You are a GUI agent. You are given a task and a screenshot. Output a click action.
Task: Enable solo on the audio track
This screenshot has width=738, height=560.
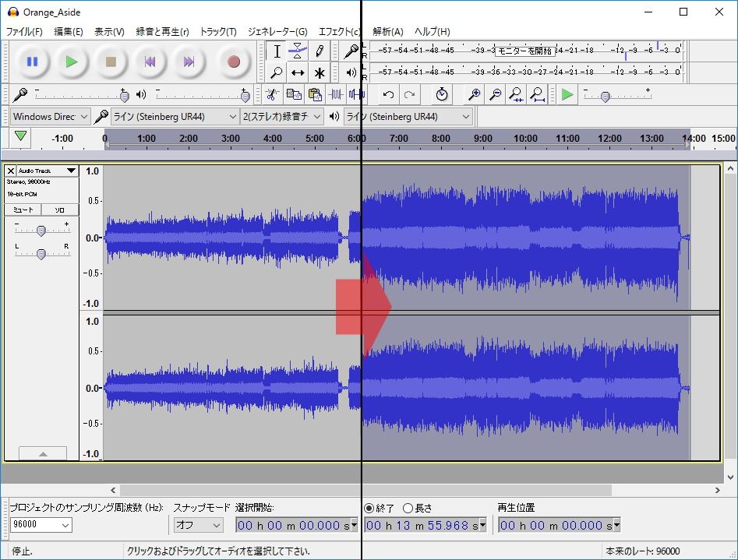tap(58, 210)
